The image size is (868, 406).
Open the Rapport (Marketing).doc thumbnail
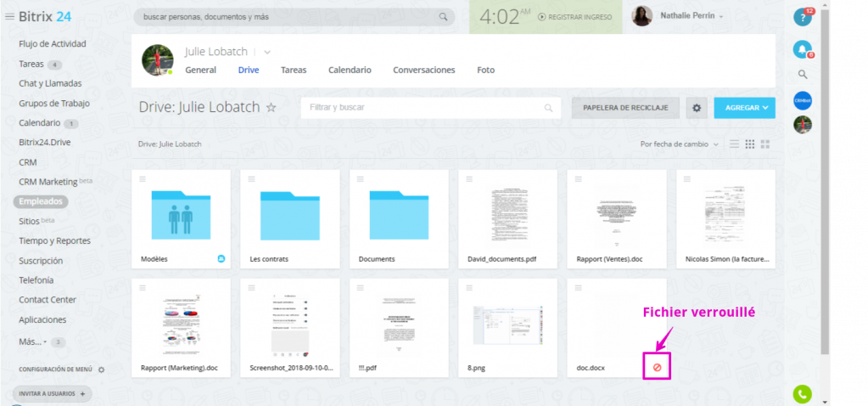(x=181, y=325)
